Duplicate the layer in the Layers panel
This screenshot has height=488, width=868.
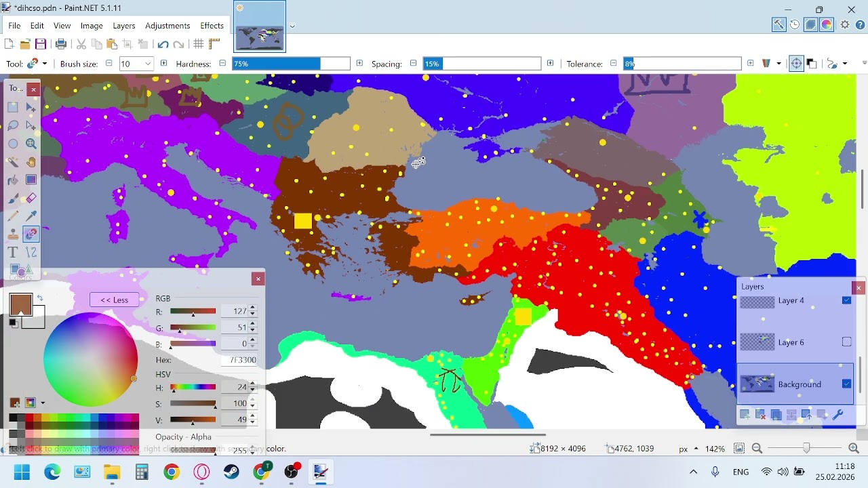tap(776, 415)
